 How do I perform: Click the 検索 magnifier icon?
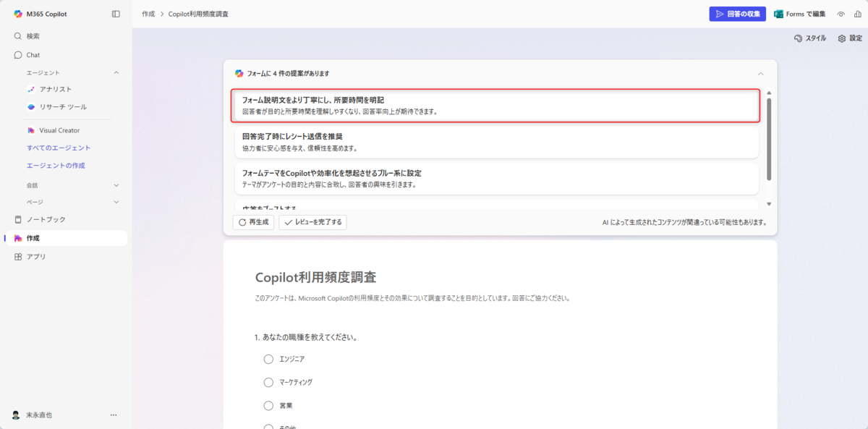pos(18,36)
